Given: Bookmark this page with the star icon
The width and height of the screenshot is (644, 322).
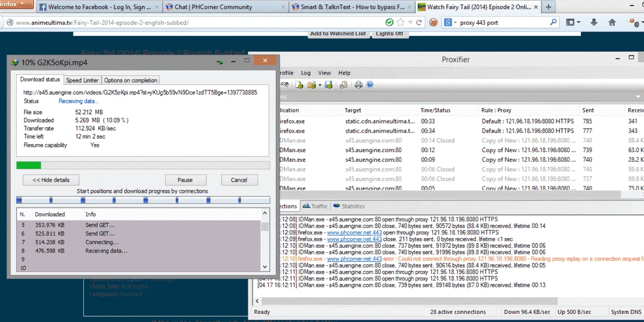Looking at the screenshot, I should click(x=400, y=22).
